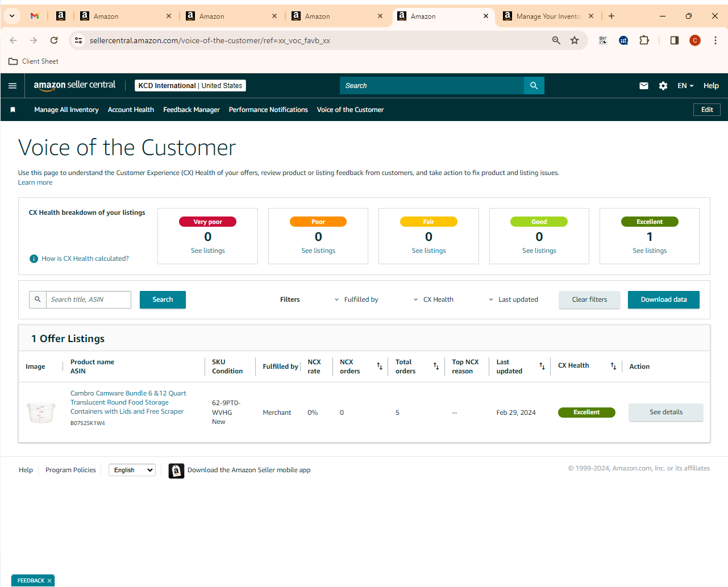Open the browser side panel
728x587 pixels.
(x=675, y=40)
